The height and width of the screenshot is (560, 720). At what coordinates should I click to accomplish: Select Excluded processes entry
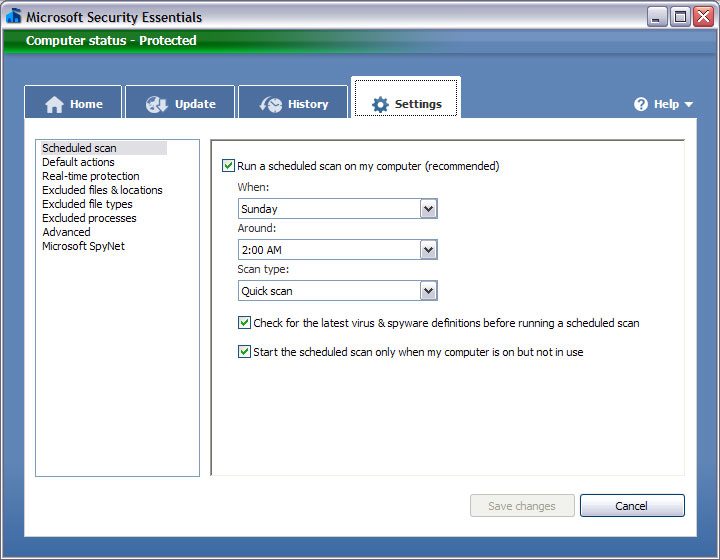(89, 218)
